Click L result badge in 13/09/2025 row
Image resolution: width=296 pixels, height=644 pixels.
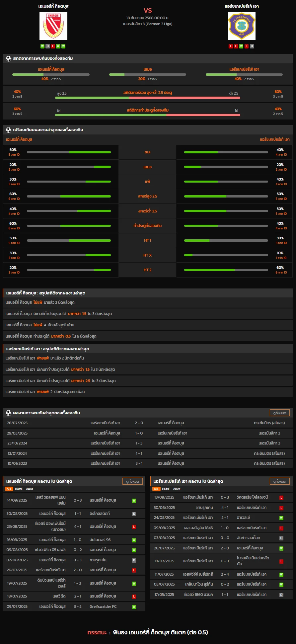click(x=281, y=498)
